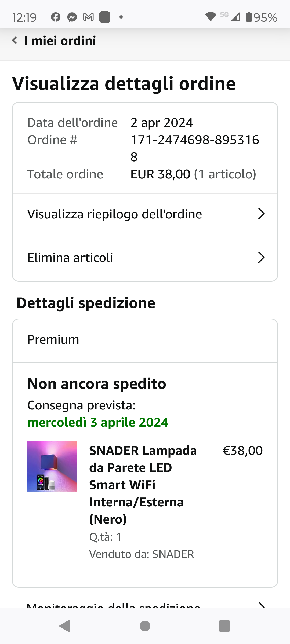Tap the back arrow beside I miei ordini

pyautogui.click(x=15, y=41)
